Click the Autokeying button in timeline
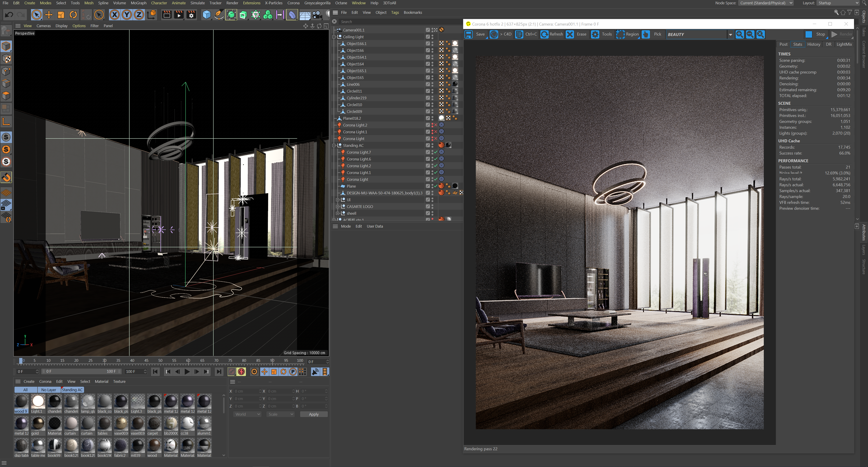The height and width of the screenshot is (467, 868). [242, 372]
